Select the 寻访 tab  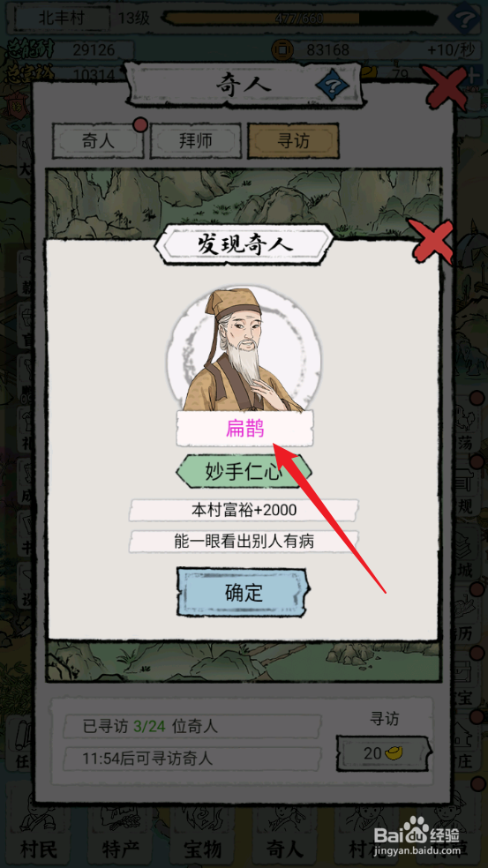[293, 140]
